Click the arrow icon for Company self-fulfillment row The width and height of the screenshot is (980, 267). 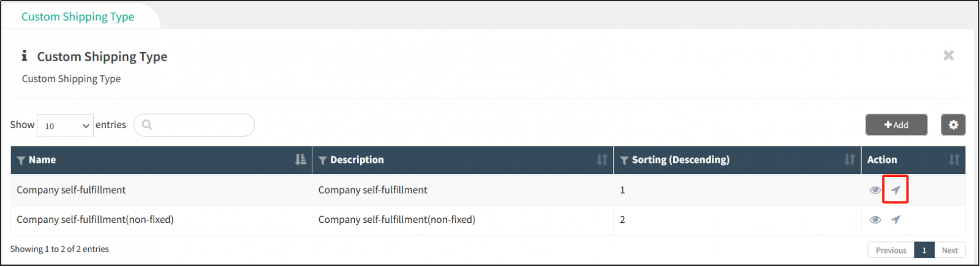pyautogui.click(x=895, y=190)
